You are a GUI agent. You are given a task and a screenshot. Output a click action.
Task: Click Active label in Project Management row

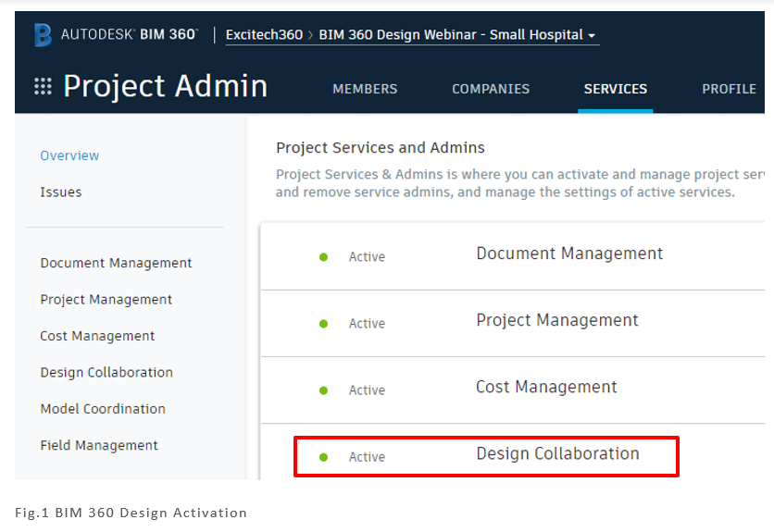367,323
